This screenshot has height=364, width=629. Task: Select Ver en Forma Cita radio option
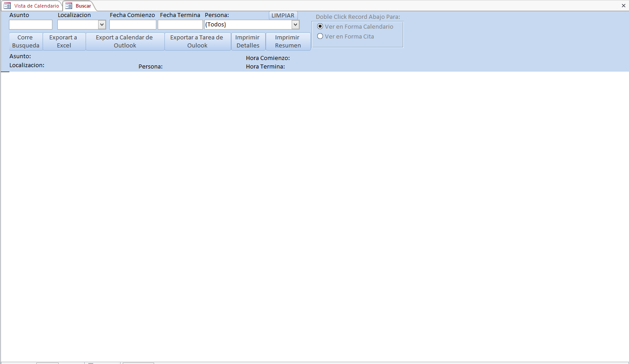point(320,36)
